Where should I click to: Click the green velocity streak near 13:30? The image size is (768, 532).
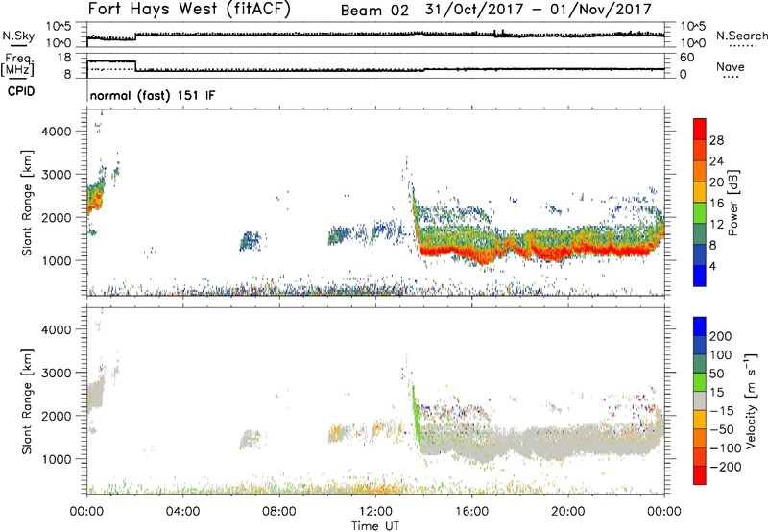[417, 417]
